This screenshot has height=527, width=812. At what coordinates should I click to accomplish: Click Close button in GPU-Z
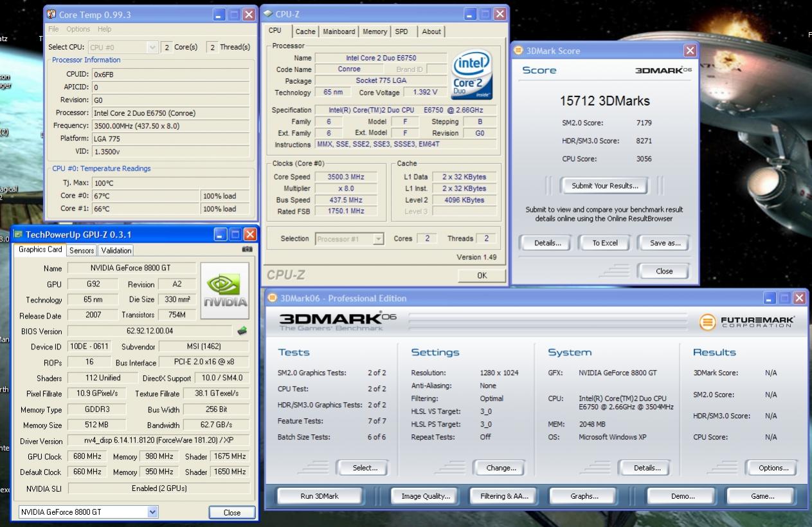pos(232,513)
